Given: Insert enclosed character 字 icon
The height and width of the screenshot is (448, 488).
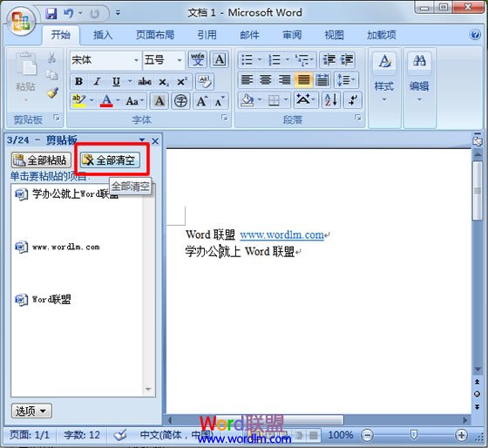Looking at the screenshot, I should tap(181, 101).
